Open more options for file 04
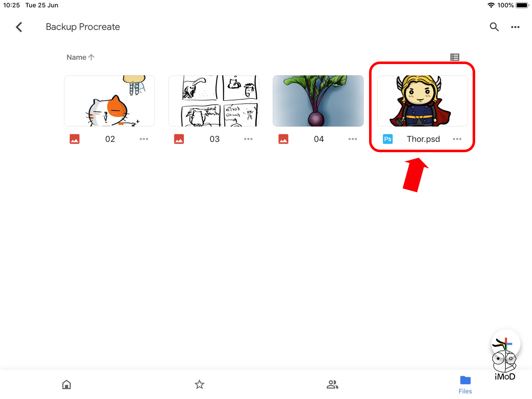Screen dimensions: 532x399 tap(353, 139)
